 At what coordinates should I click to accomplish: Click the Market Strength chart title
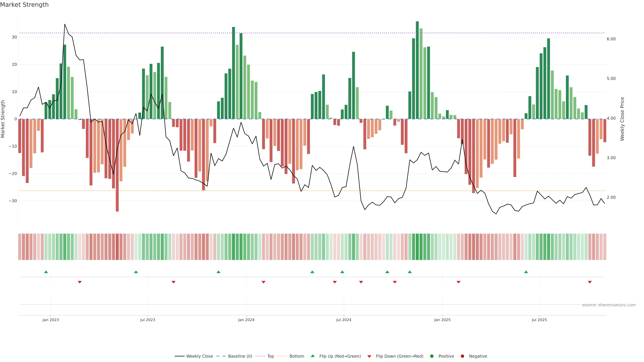(24, 5)
